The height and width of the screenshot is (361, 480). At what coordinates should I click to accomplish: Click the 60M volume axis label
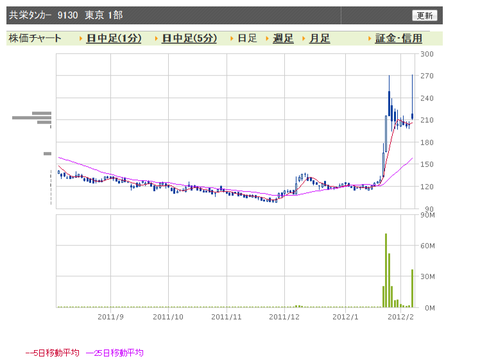click(428, 246)
